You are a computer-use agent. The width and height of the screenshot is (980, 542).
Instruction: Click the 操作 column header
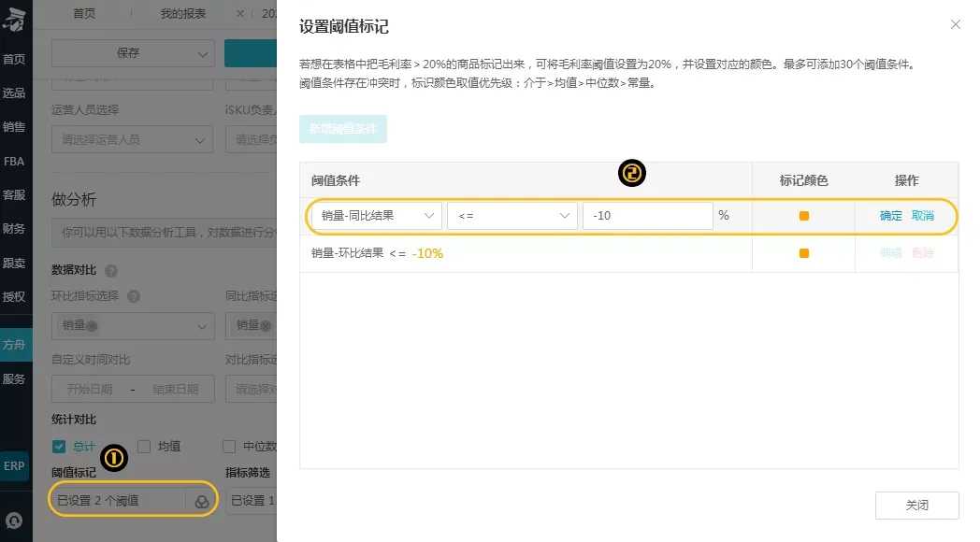906,180
